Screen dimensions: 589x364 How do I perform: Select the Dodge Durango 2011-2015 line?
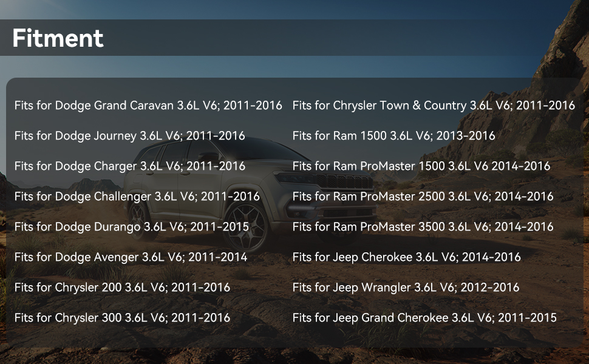point(131,227)
